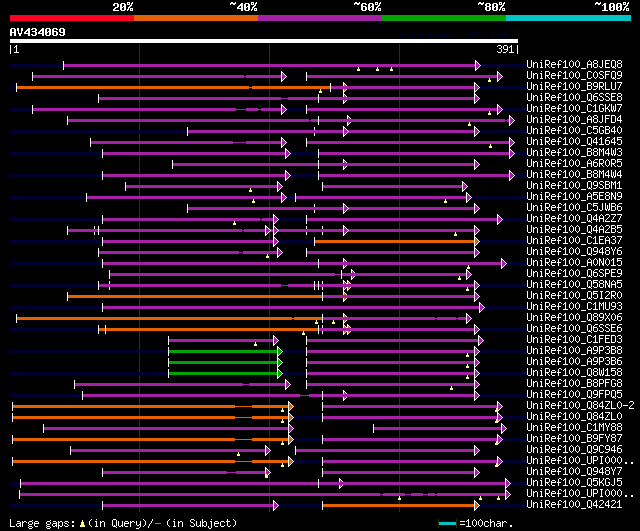Click the UniRef100_Q89X06 label
640x531 pixels.
point(574,318)
